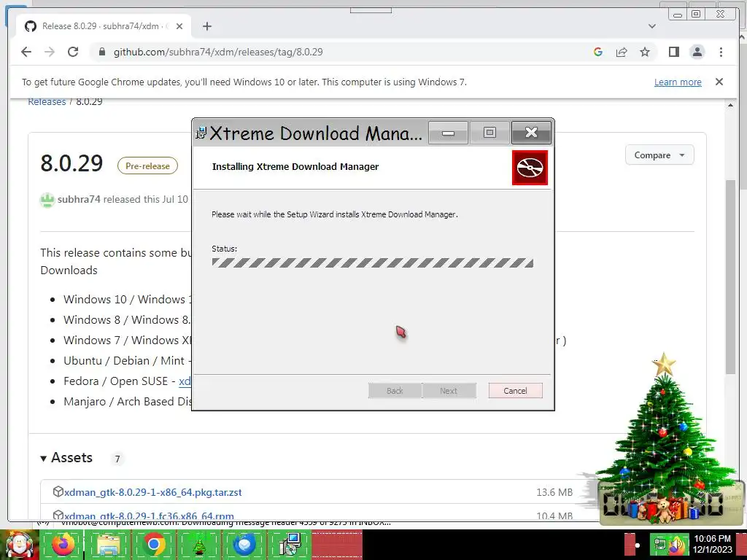Click the scrollbar up arrow

pyautogui.click(x=730, y=105)
